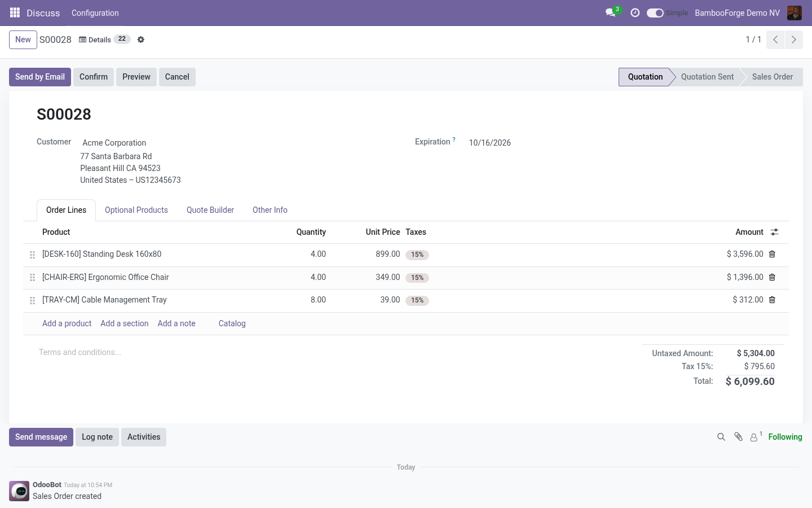Click Add a section link
The width and height of the screenshot is (812, 508).
(x=125, y=323)
